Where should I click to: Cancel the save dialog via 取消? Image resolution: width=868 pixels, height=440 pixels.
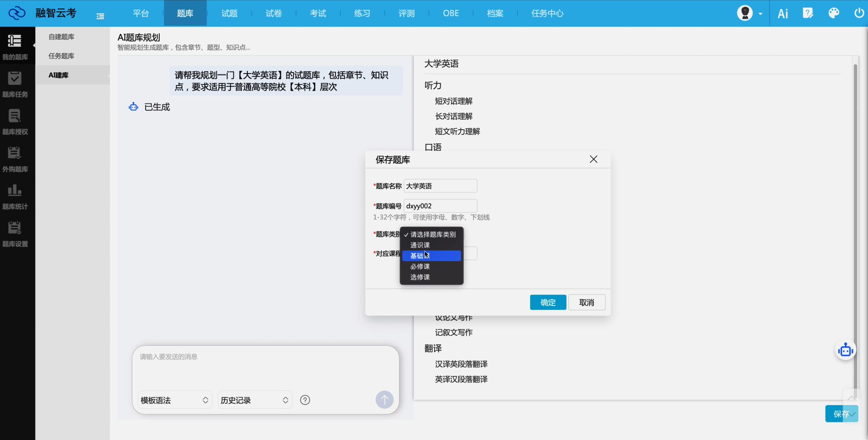click(587, 302)
